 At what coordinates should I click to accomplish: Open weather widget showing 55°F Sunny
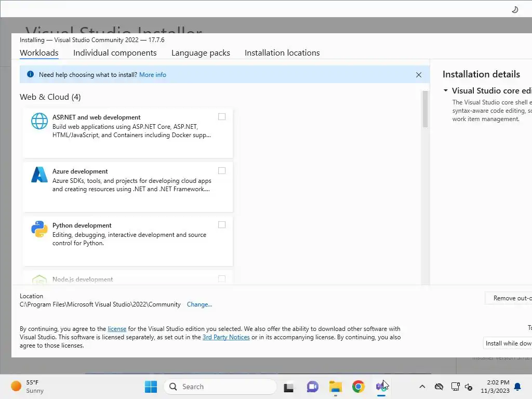point(28,387)
